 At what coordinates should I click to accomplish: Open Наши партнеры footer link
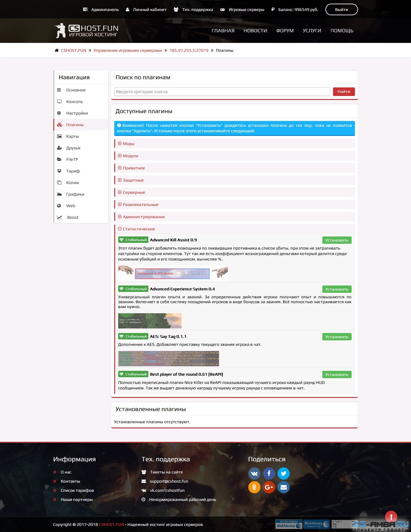pos(76,499)
